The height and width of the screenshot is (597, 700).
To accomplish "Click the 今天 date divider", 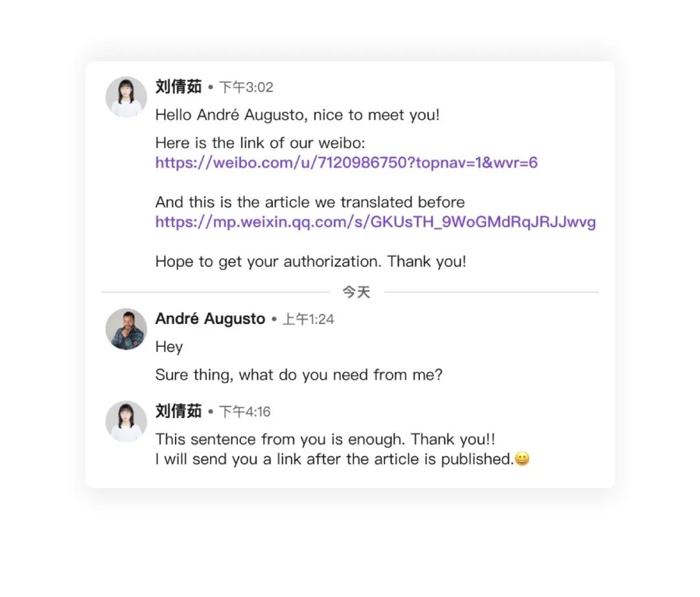I will [356, 292].
